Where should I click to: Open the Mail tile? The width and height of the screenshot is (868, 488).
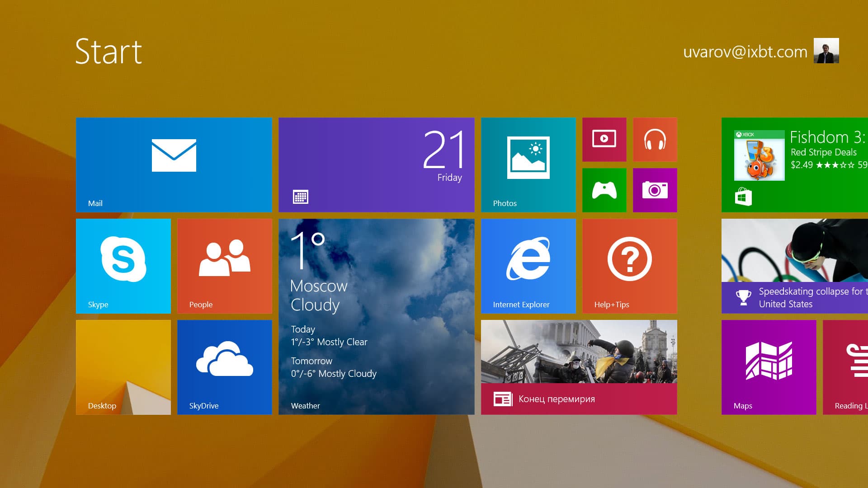[174, 164]
